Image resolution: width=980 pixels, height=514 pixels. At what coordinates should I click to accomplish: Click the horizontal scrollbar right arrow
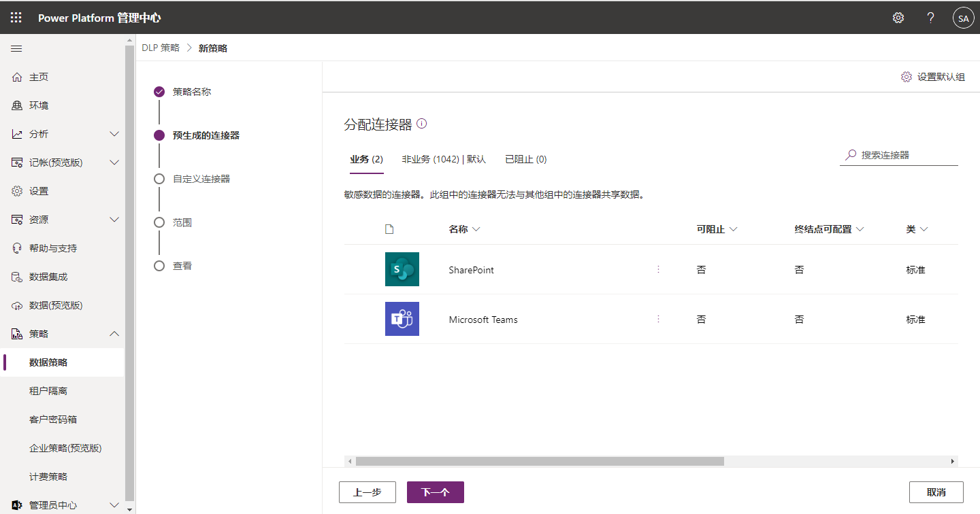953,461
